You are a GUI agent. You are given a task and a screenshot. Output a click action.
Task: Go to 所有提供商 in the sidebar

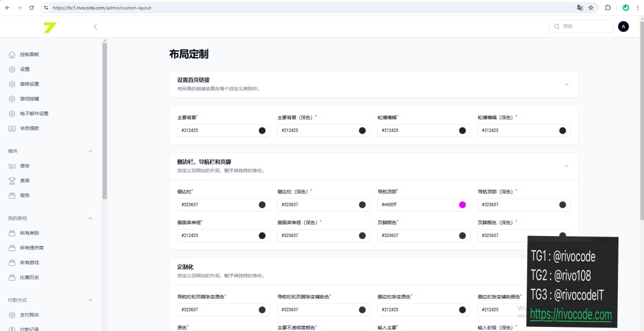pos(32,248)
